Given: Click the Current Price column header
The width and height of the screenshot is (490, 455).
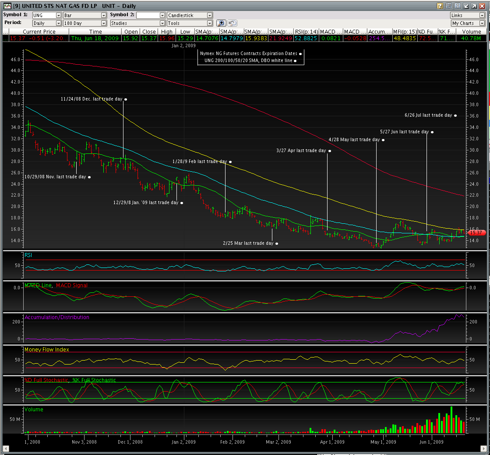Looking at the screenshot, I should 39,31.
